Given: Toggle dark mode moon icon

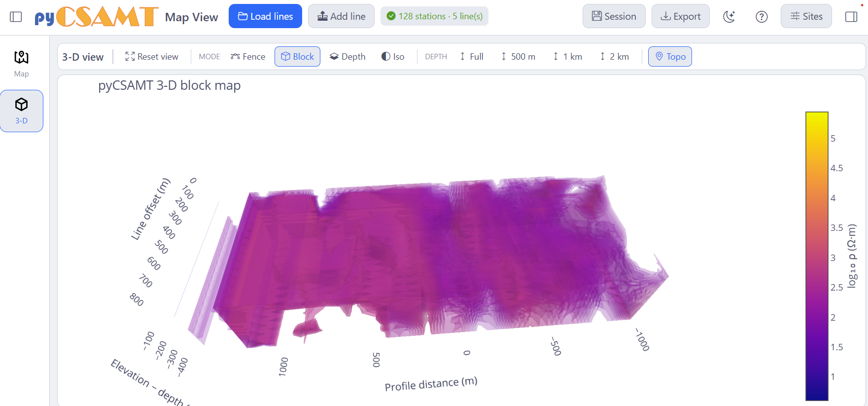Looking at the screenshot, I should [x=729, y=17].
